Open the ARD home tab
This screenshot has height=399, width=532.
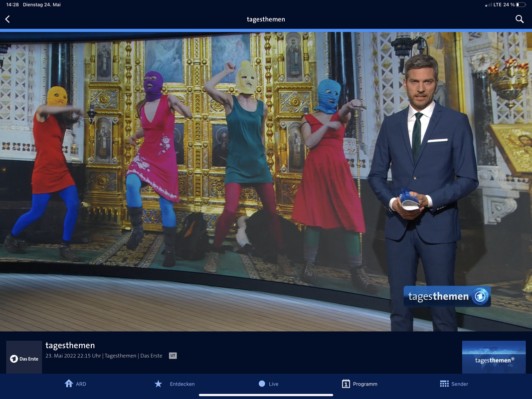(75, 384)
